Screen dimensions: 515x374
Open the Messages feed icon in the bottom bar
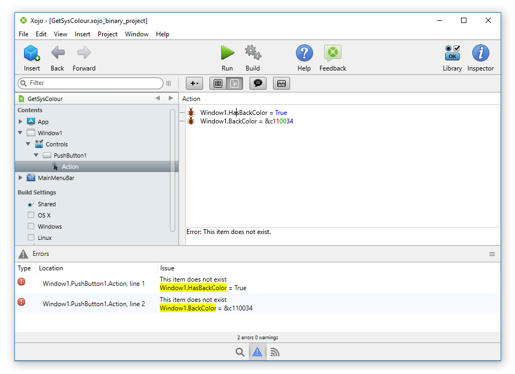[274, 352]
